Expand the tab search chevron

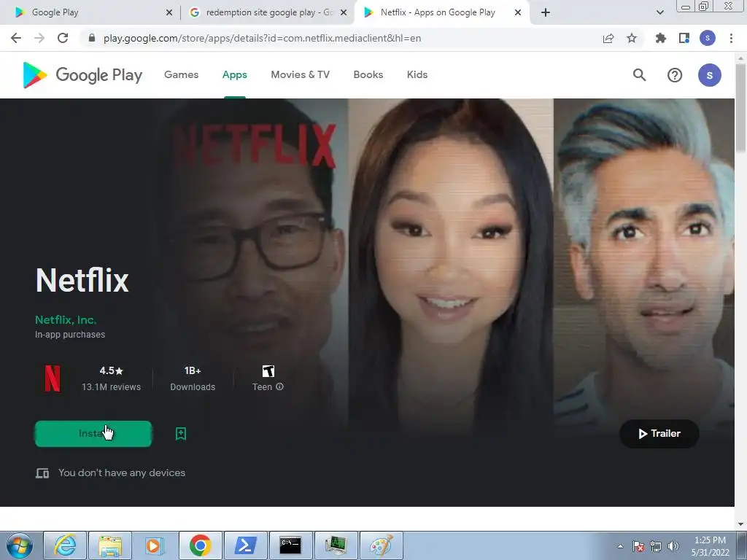[x=659, y=13]
